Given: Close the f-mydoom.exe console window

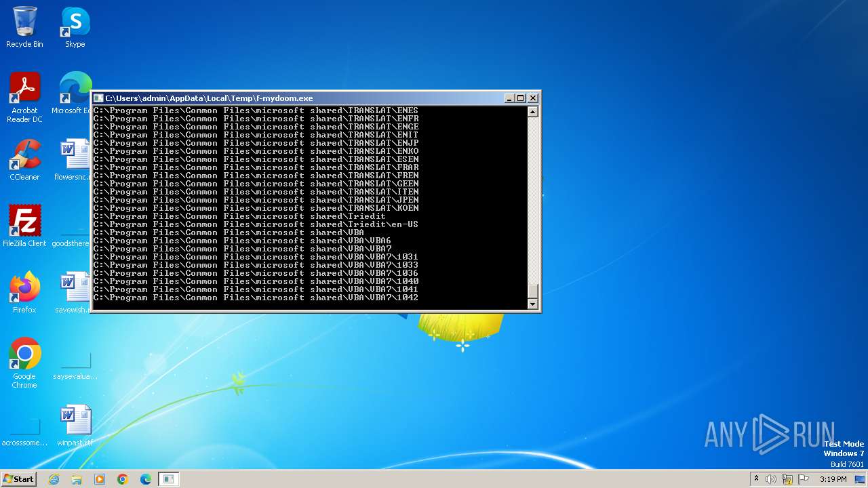Looking at the screenshot, I should click(533, 98).
